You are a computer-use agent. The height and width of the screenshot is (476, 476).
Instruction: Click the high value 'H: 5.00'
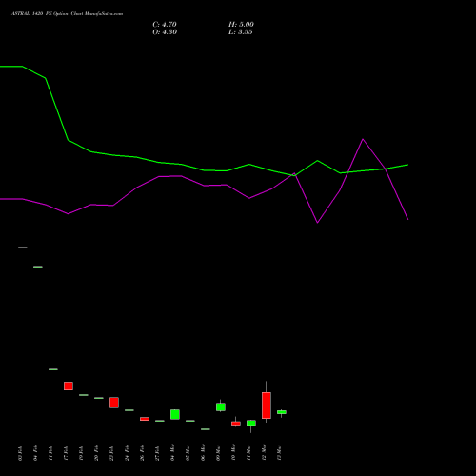241,25
